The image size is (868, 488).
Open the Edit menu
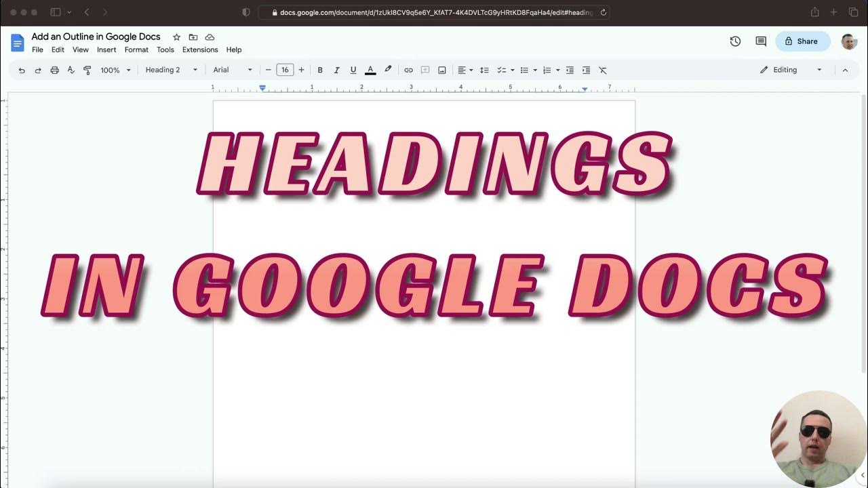58,49
